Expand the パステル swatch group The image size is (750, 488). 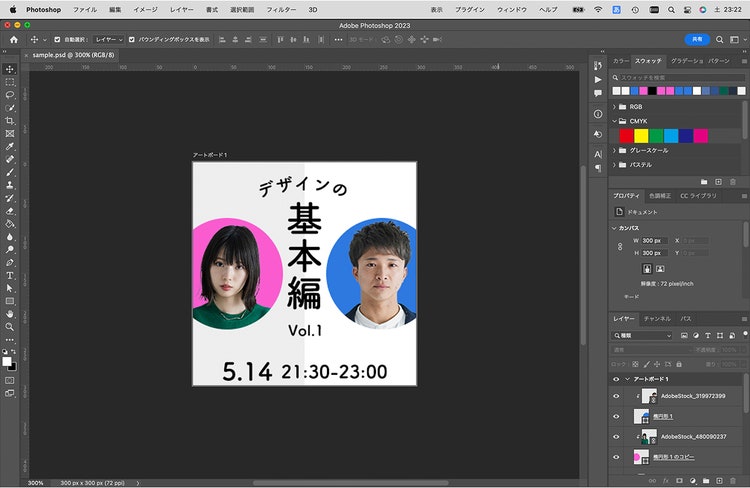(615, 165)
